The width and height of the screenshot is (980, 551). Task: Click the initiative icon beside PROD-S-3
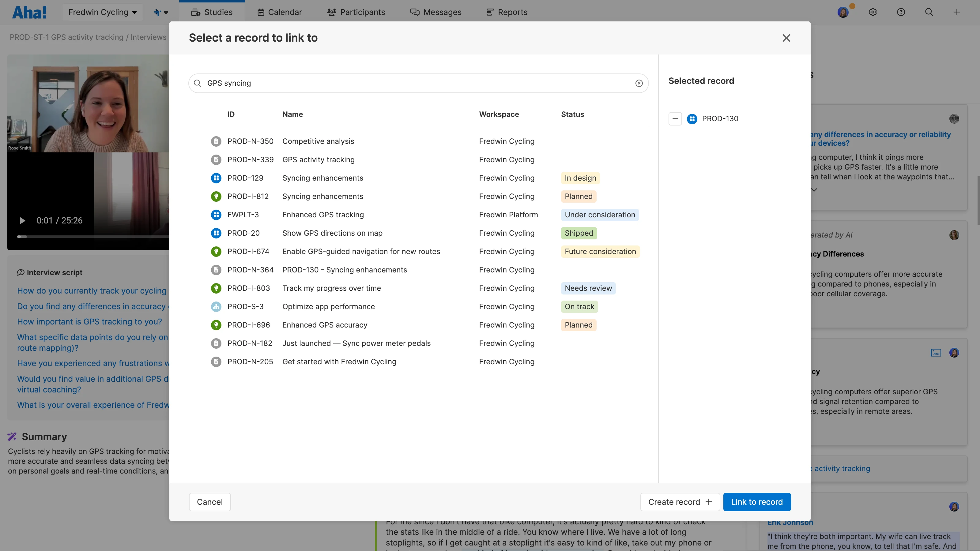[216, 306]
